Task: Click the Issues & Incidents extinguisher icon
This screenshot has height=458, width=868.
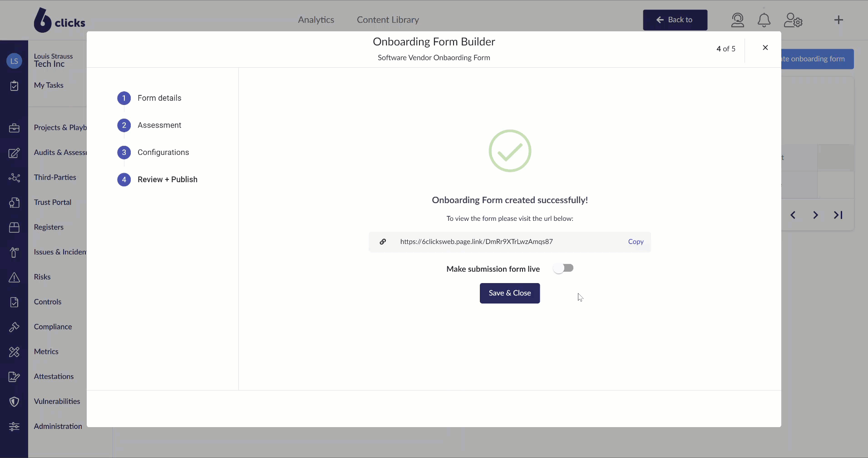Action: (15, 252)
